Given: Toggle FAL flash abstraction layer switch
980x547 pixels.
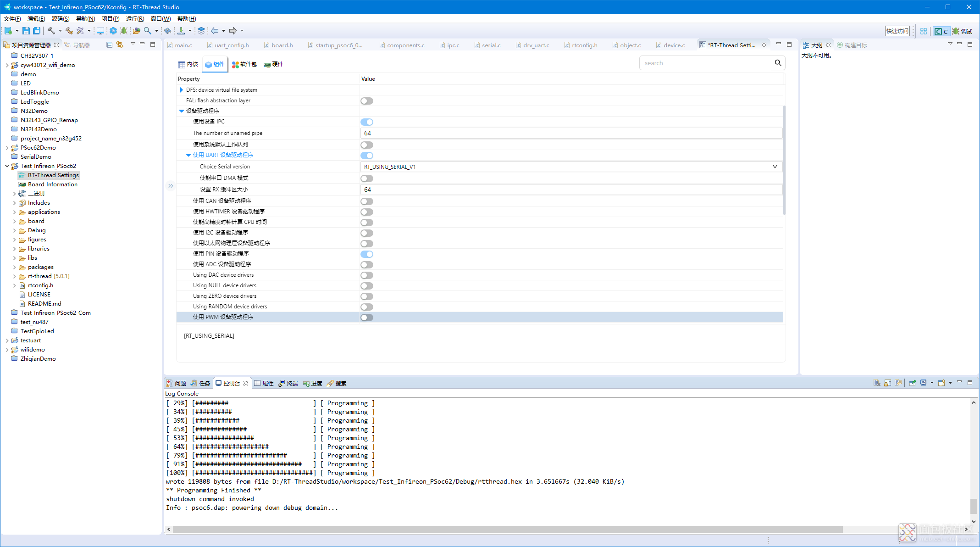Looking at the screenshot, I should click(367, 101).
